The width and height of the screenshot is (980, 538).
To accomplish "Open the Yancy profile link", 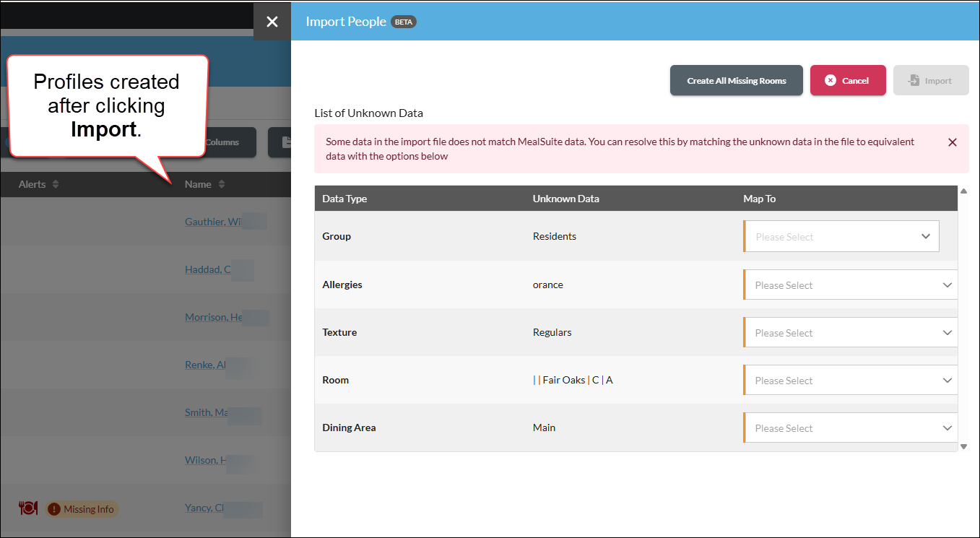I will (205, 508).
